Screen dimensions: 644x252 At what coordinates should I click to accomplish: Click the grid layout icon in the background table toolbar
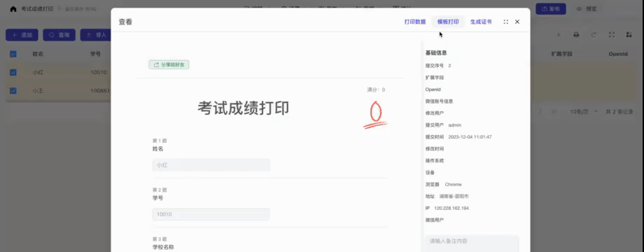(629, 35)
